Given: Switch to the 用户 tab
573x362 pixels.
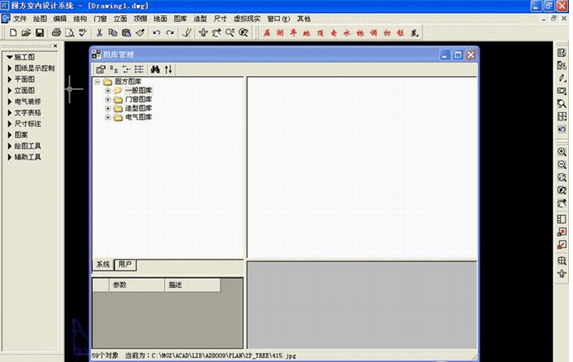Looking at the screenshot, I should pos(125,264).
